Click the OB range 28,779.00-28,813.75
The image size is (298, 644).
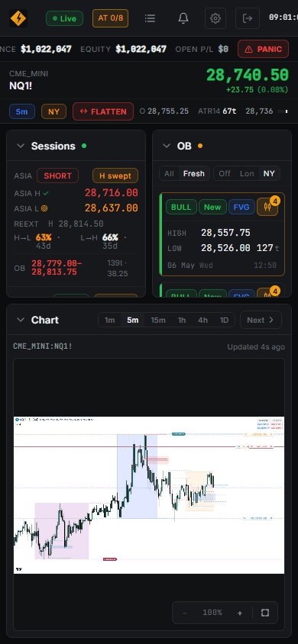tap(57, 268)
